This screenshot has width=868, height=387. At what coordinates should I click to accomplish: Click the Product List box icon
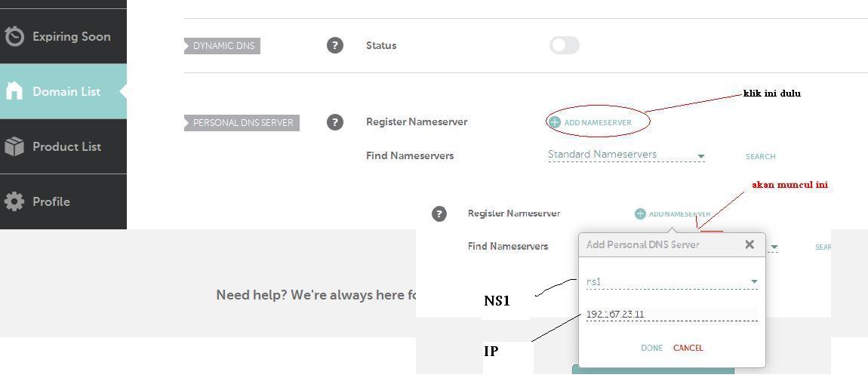point(14,146)
